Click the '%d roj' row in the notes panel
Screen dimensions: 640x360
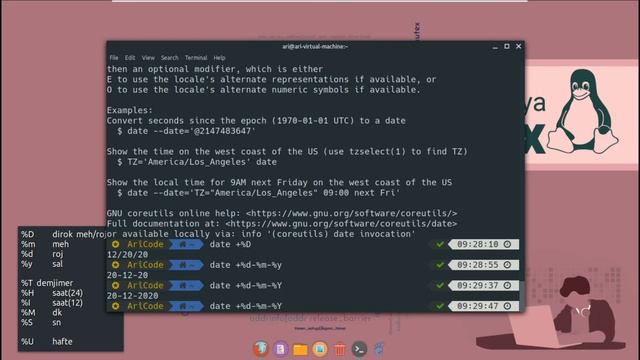coord(42,254)
